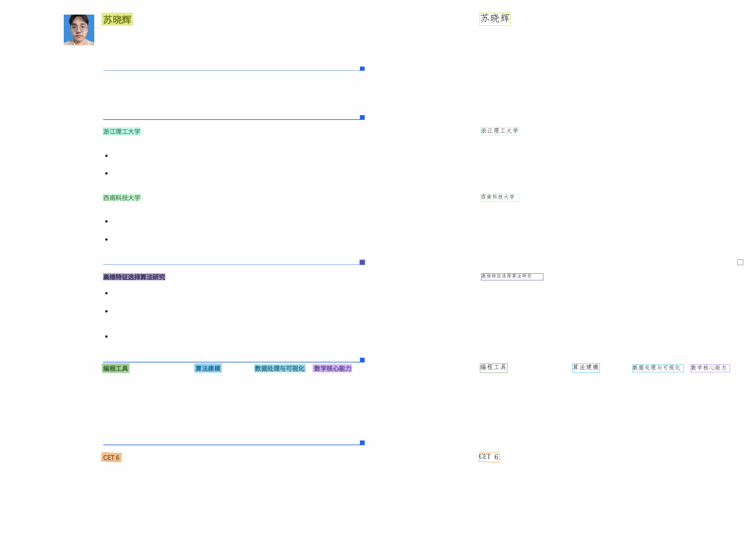Image resolution: width=756 pixels, height=534 pixels.
Task: Click the blue highlighted 算法建模 label
Action: pos(208,368)
